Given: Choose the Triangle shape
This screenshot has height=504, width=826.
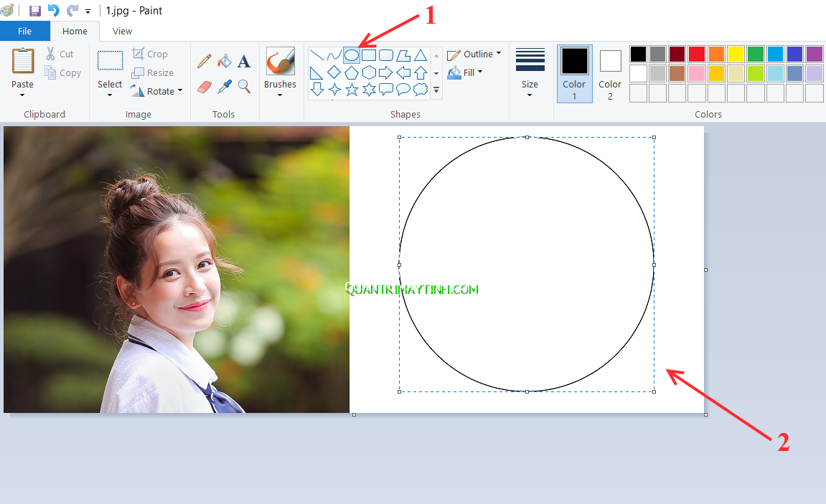Looking at the screenshot, I should (421, 55).
